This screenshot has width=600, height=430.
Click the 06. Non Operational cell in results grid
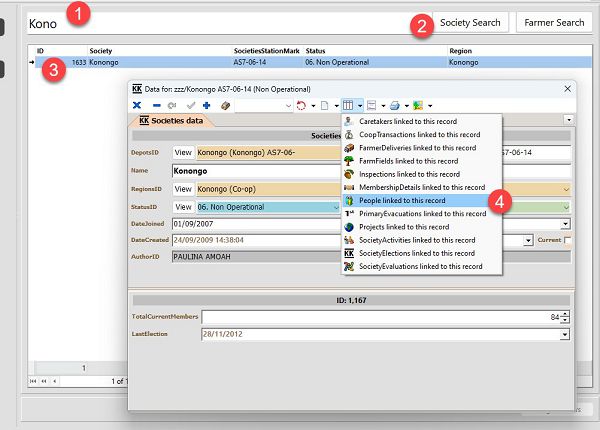click(337, 62)
